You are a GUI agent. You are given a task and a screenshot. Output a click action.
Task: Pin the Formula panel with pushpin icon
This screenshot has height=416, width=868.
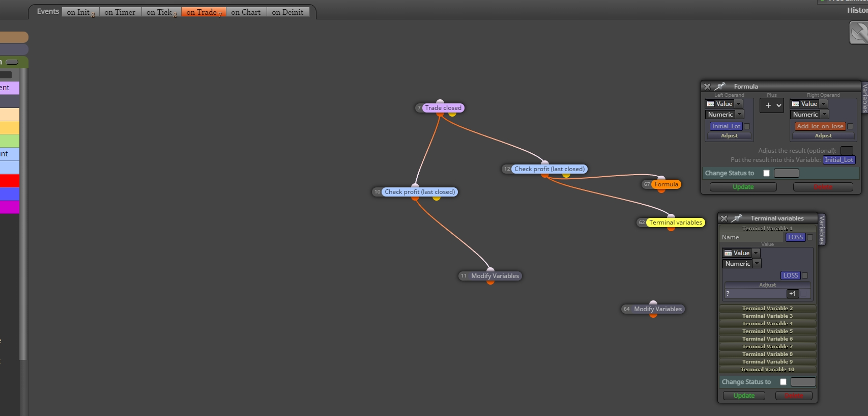click(x=719, y=87)
